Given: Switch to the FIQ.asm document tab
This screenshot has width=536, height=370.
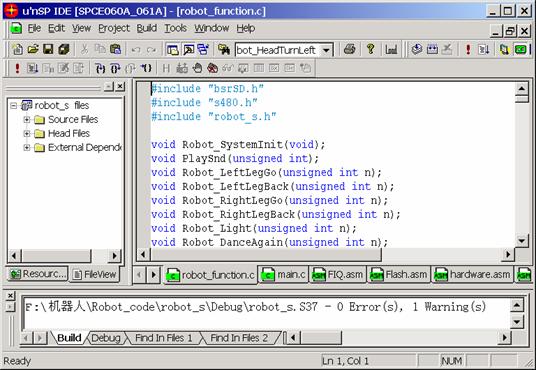Looking at the screenshot, I should pos(337,275).
